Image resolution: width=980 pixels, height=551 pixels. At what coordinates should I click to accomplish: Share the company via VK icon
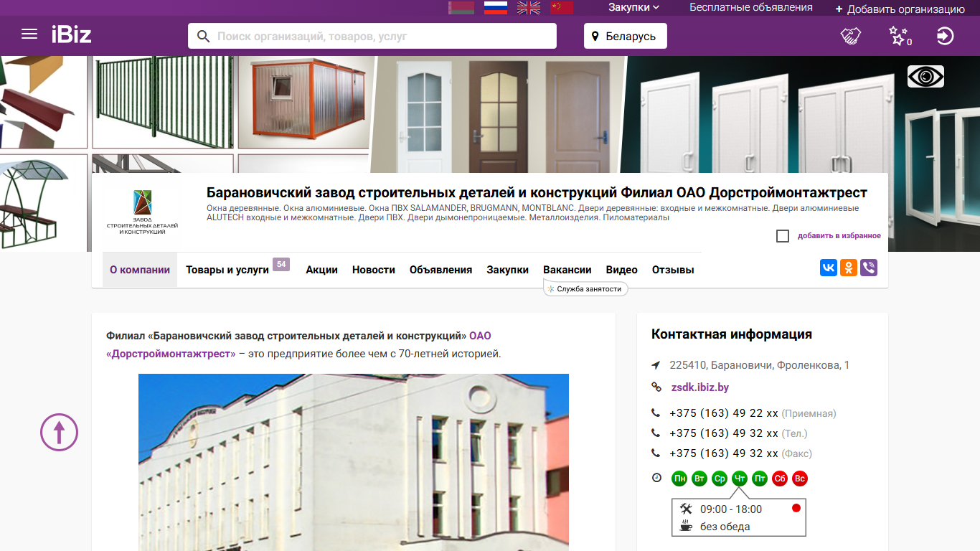point(829,268)
